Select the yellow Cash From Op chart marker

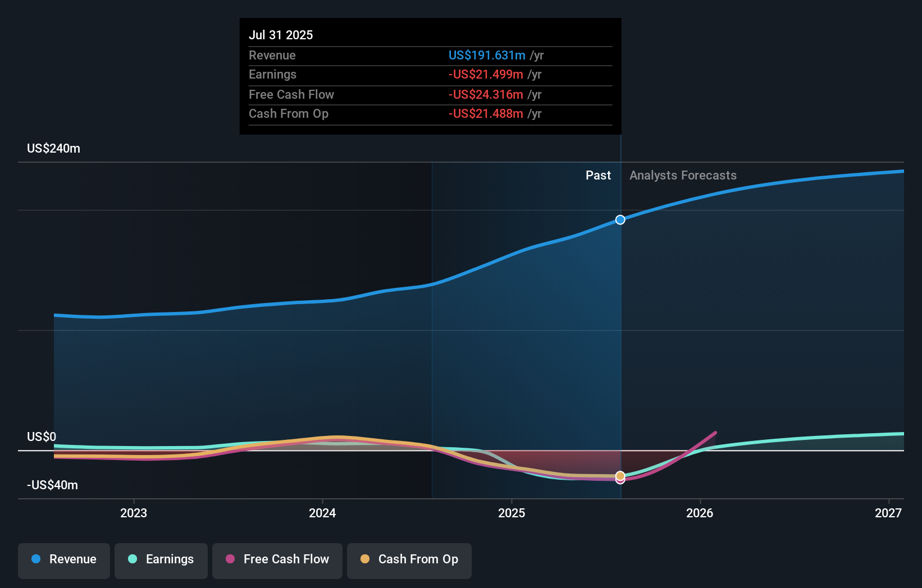620,475
